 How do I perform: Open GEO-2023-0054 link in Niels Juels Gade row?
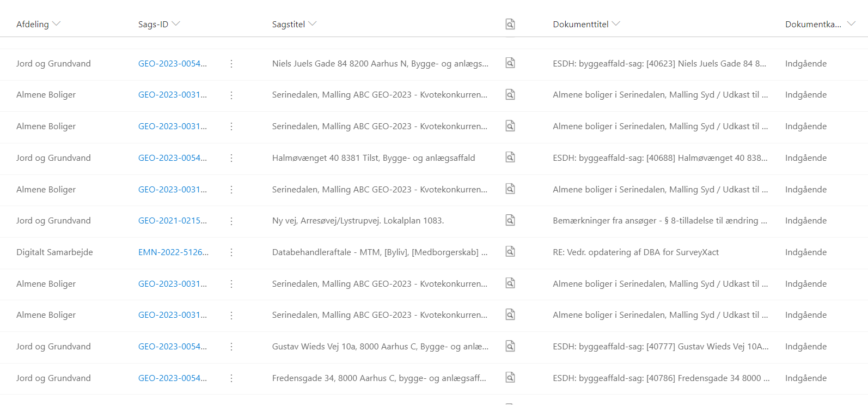tap(173, 64)
